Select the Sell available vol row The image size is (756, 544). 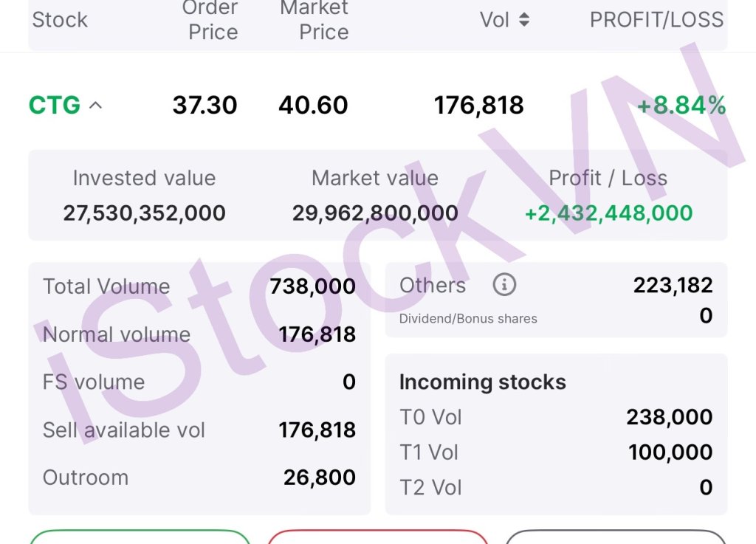[199, 430]
